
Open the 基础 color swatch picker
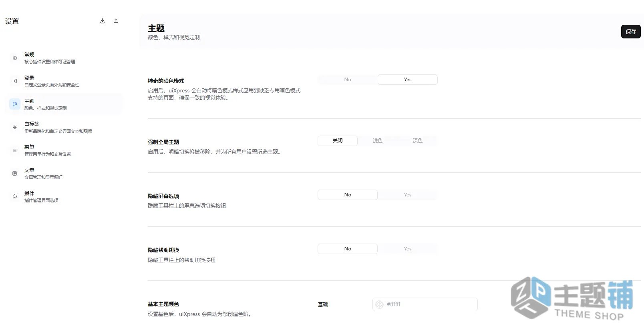point(379,304)
